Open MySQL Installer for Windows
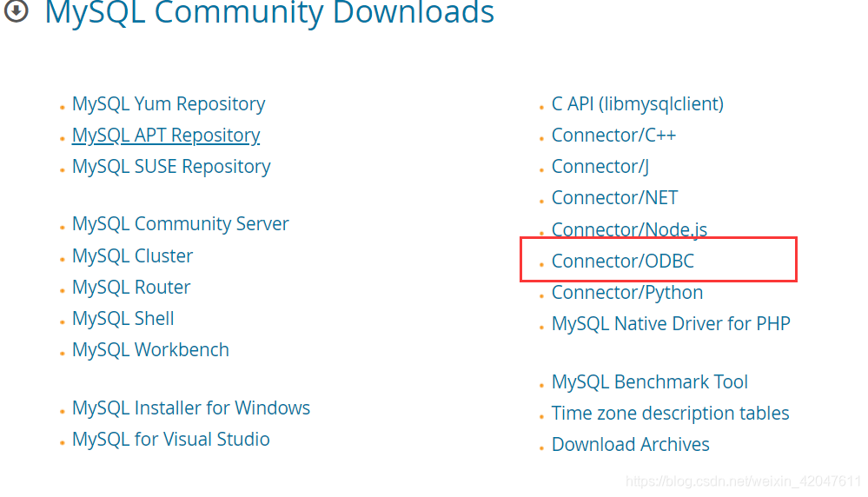Image resolution: width=868 pixels, height=497 pixels. pos(191,408)
